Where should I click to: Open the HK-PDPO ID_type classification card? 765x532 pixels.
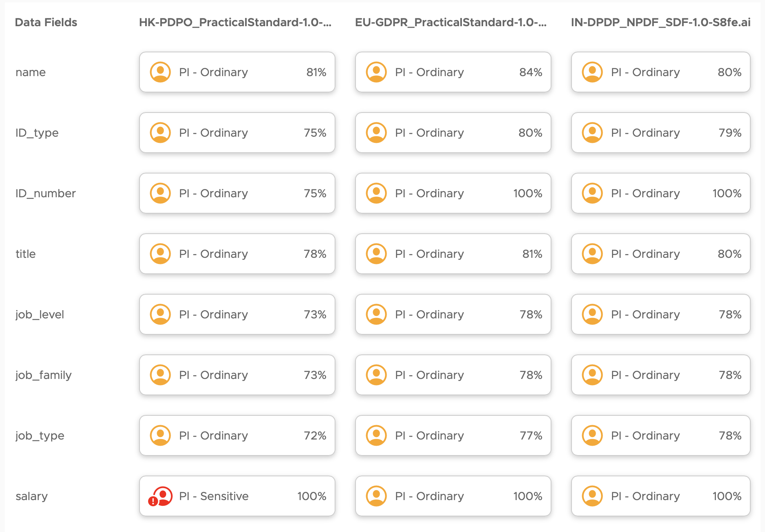[237, 133]
